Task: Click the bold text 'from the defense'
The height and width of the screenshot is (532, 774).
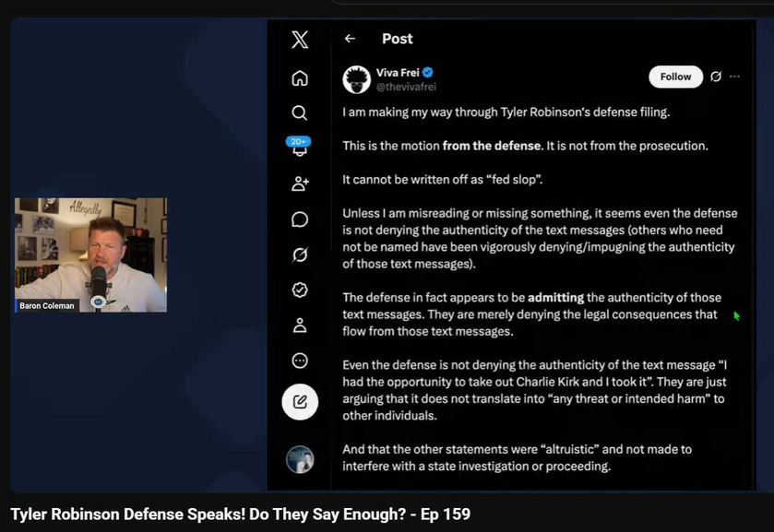Action: click(x=491, y=146)
